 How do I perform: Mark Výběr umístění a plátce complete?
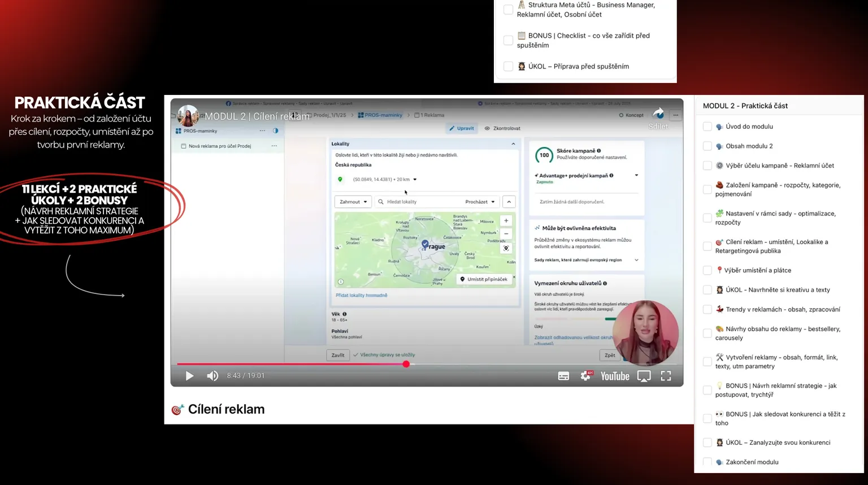tap(707, 270)
